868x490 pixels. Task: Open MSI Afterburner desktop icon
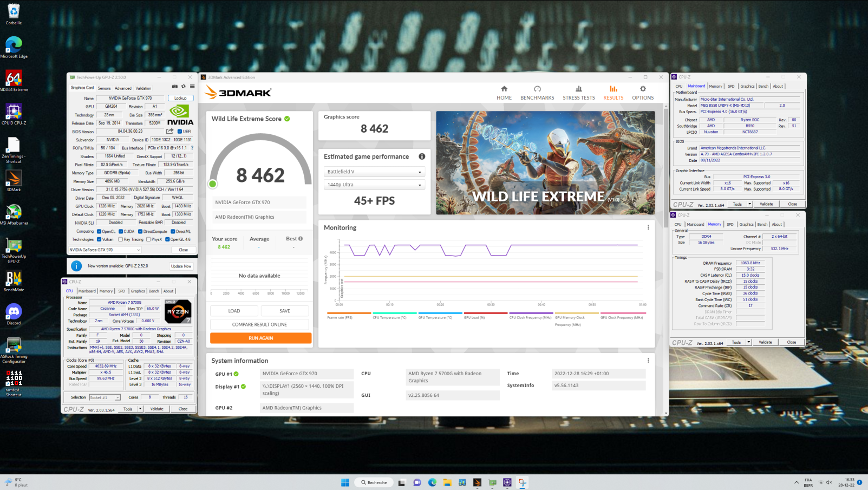tap(14, 214)
